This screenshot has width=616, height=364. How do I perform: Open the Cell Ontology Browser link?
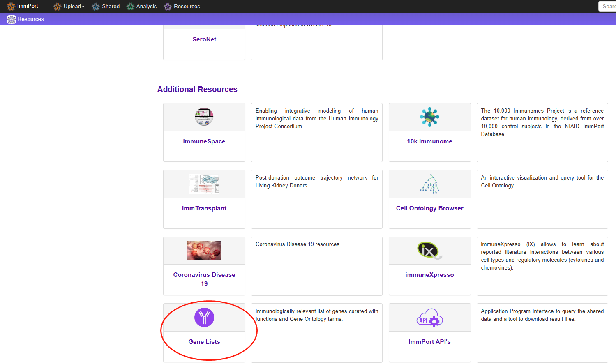[x=430, y=208]
